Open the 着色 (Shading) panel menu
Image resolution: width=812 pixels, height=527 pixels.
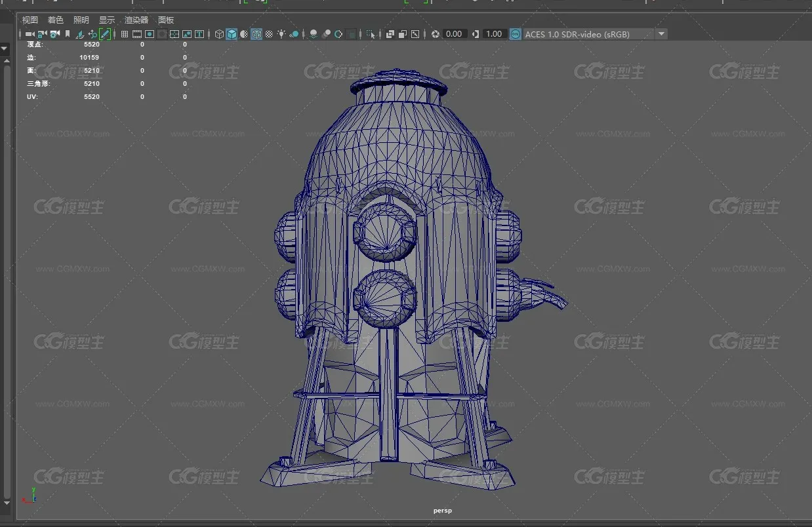[56, 20]
